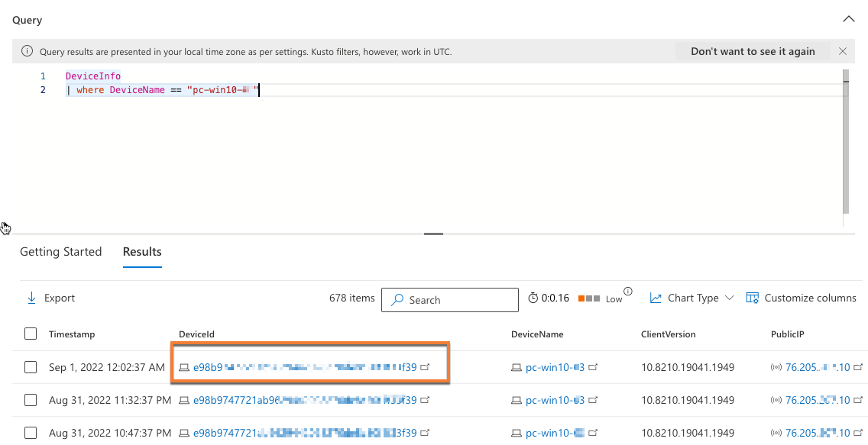Click network signal icon before PublicIP, 11:32:37 PM row
This screenshot has width=868, height=445.
coord(776,400)
